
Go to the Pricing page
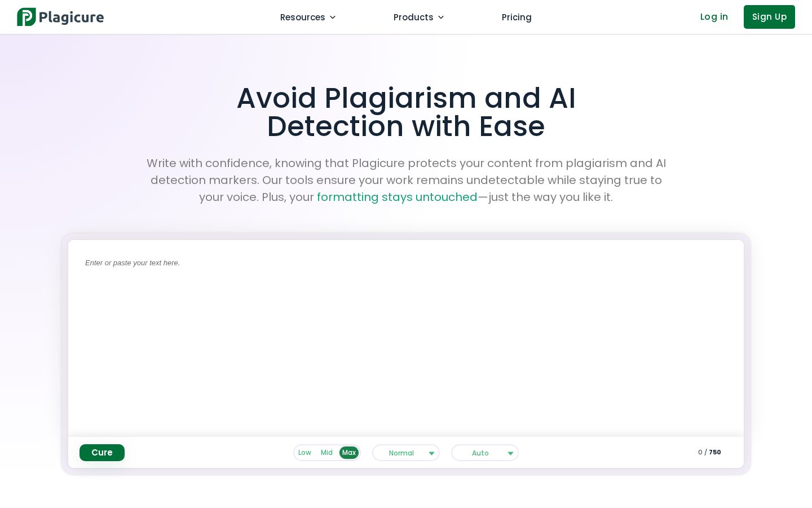(x=517, y=17)
